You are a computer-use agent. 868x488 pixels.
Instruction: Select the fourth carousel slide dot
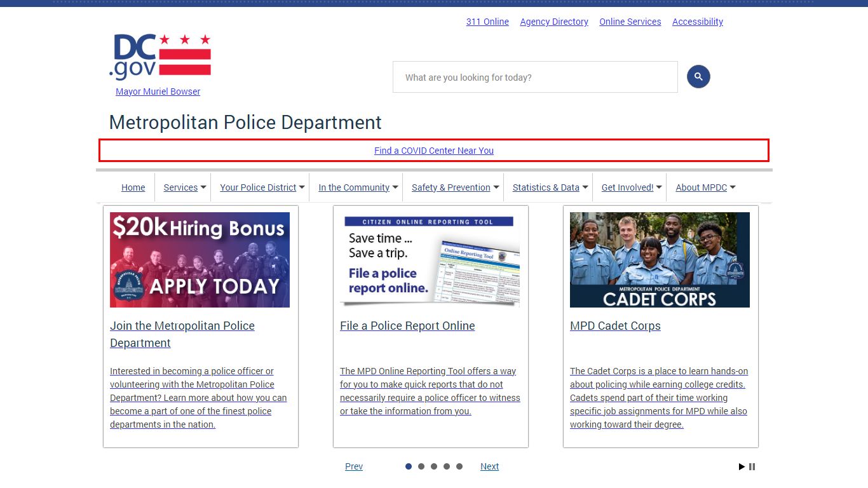(447, 466)
